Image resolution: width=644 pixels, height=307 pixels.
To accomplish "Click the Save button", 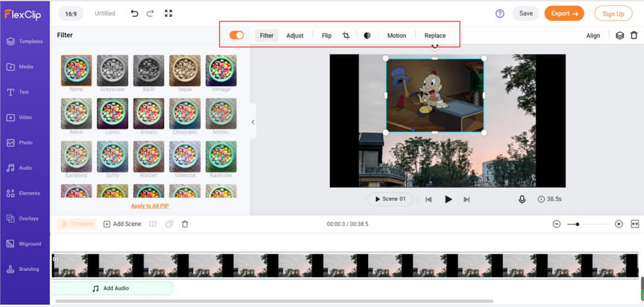I will click(x=526, y=14).
